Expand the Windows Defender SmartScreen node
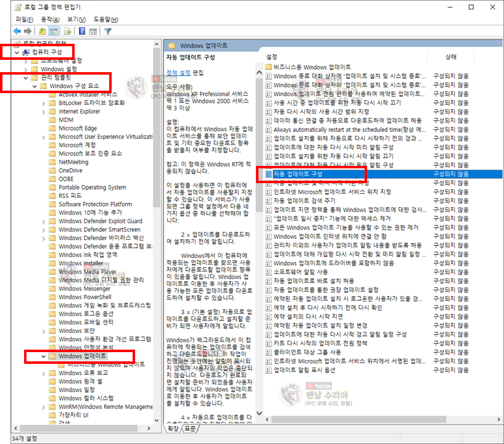 click(x=43, y=230)
